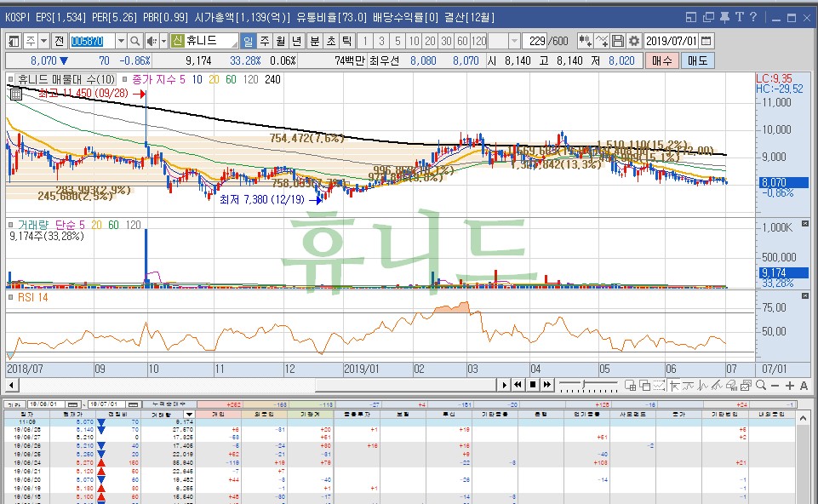
Task: Click the chart zoom magnifier icon
Action: pos(761,386)
